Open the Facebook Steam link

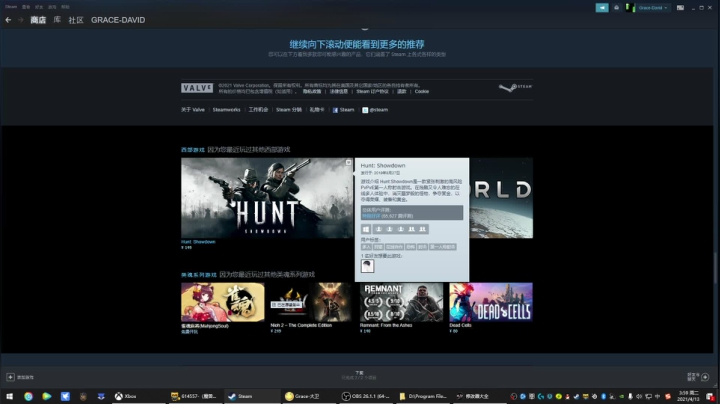(x=343, y=110)
